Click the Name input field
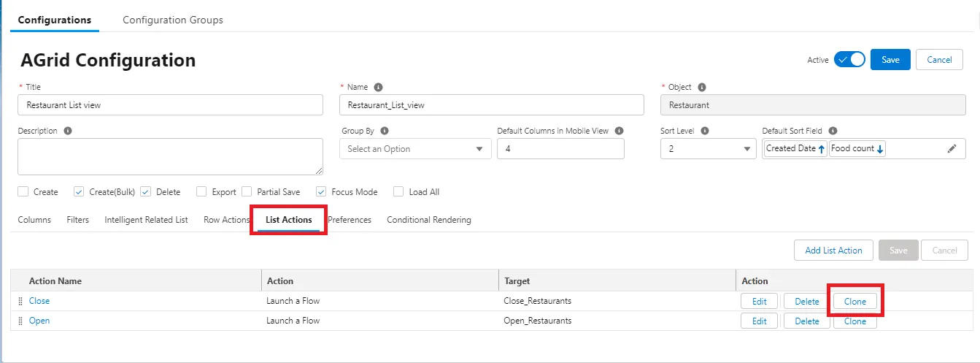 [x=492, y=104]
